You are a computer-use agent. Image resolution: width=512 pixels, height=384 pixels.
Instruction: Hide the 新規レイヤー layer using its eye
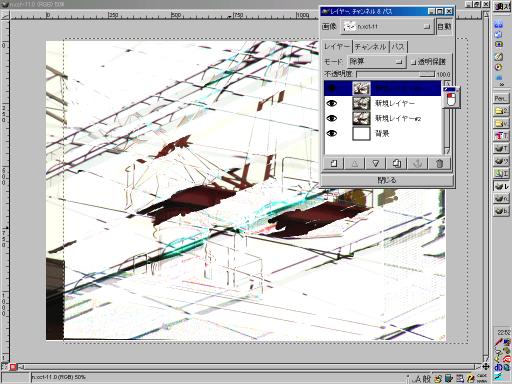(332, 103)
